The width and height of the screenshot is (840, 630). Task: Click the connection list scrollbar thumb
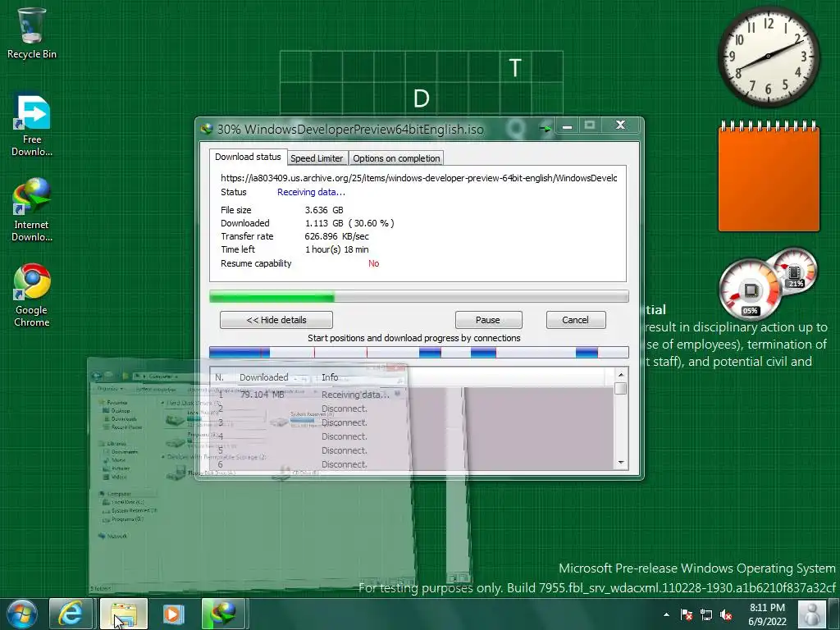621,388
